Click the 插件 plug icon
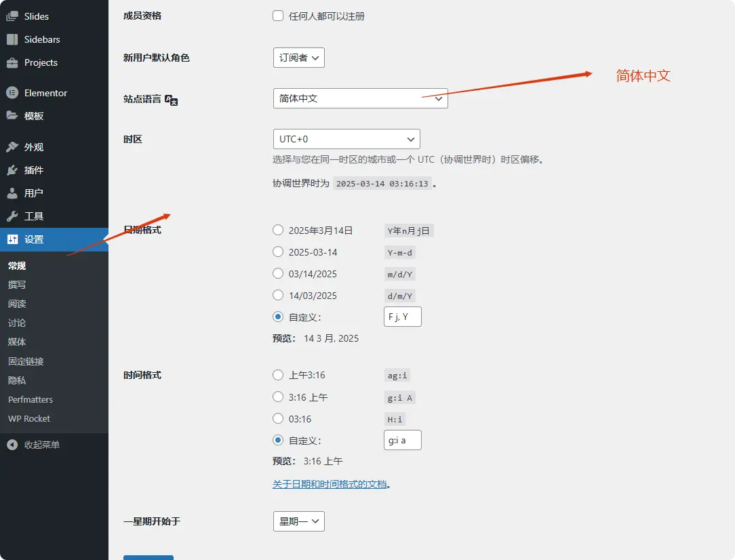 click(x=12, y=170)
